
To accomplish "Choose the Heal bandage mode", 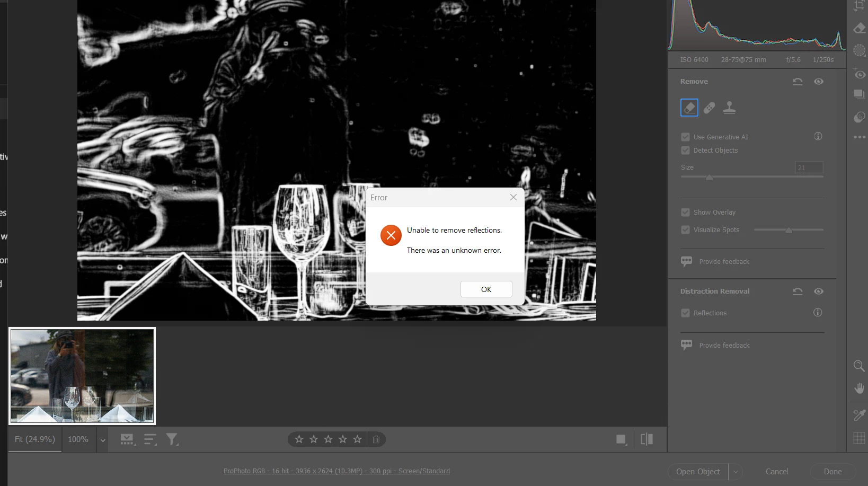I will pos(709,108).
